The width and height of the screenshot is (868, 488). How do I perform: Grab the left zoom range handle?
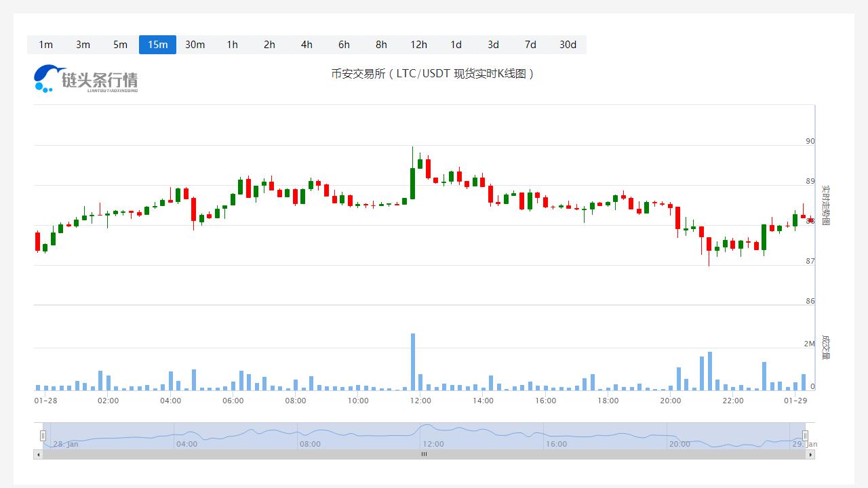click(x=43, y=436)
